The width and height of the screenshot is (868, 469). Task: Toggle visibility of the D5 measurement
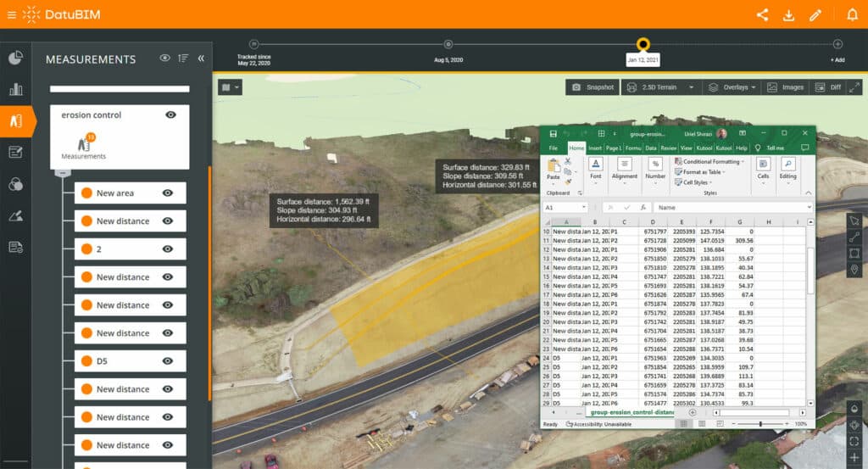168,361
